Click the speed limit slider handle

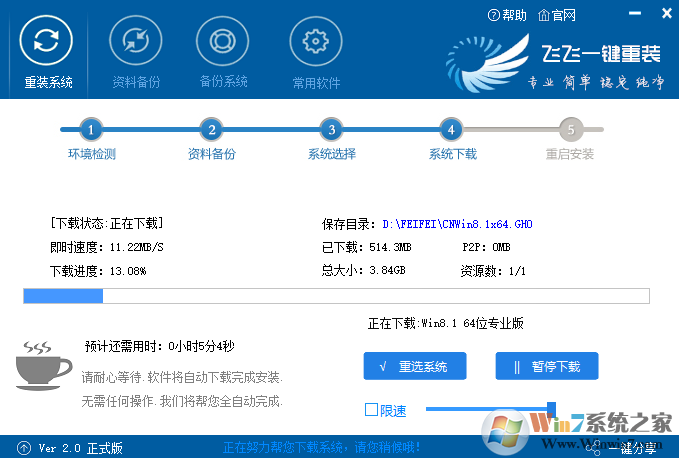point(551,408)
